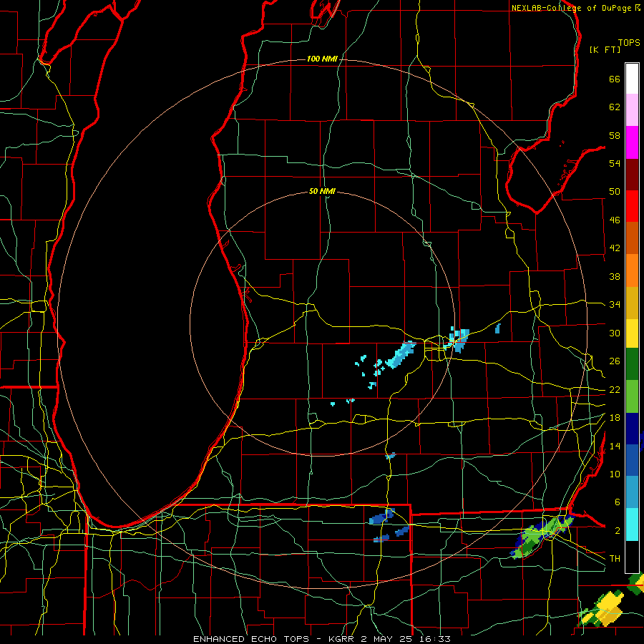The width and height of the screenshot is (644, 644).
Task: Click the '58' legend value
Action: [615, 135]
